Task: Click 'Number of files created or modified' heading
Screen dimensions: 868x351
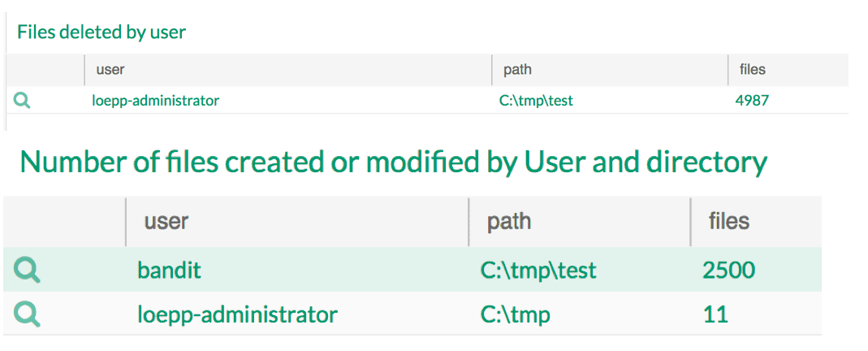Action: click(393, 162)
